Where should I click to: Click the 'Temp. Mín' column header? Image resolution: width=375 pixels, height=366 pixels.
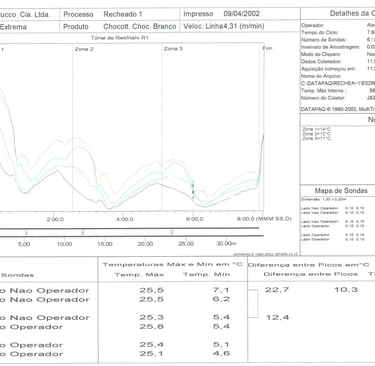pos(207,274)
